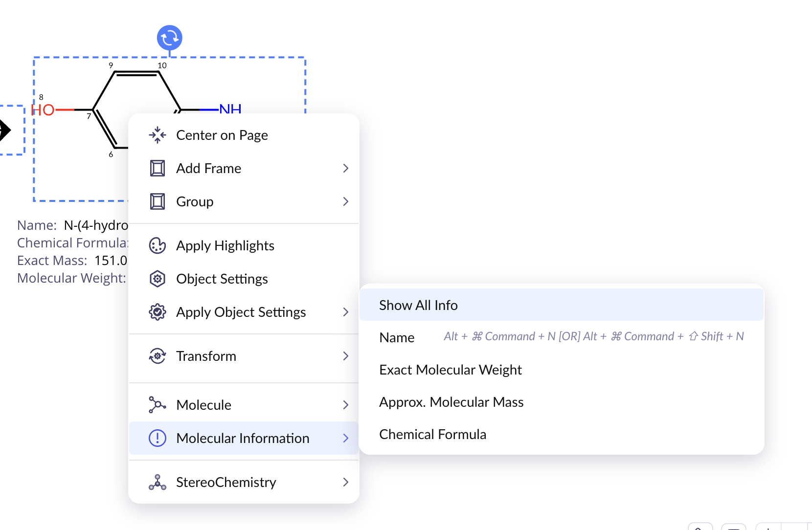Click the Object Settings hexagon icon

[x=157, y=279]
